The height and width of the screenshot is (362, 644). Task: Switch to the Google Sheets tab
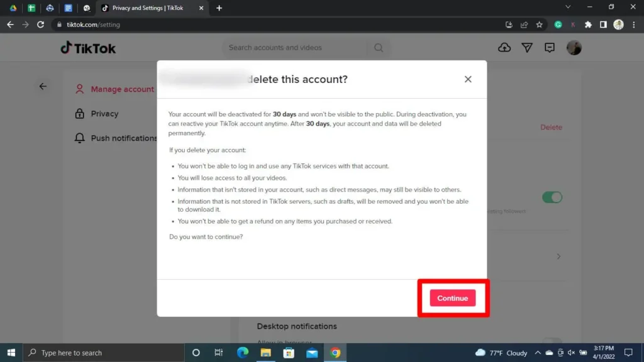(x=31, y=8)
